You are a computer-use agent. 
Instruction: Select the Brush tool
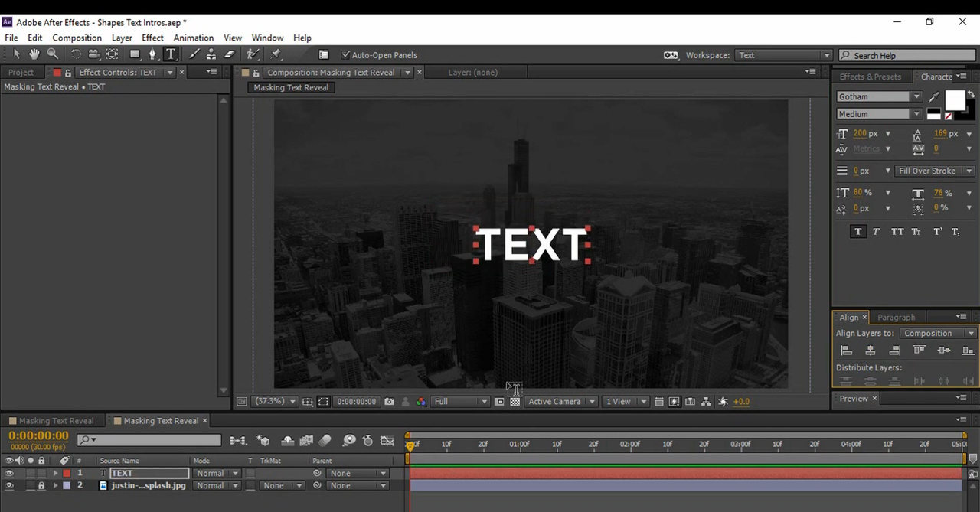click(194, 54)
